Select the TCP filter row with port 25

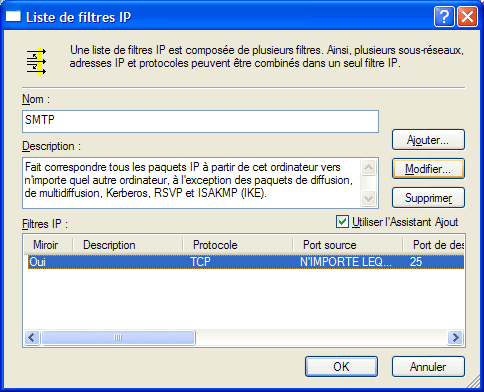[x=246, y=262]
